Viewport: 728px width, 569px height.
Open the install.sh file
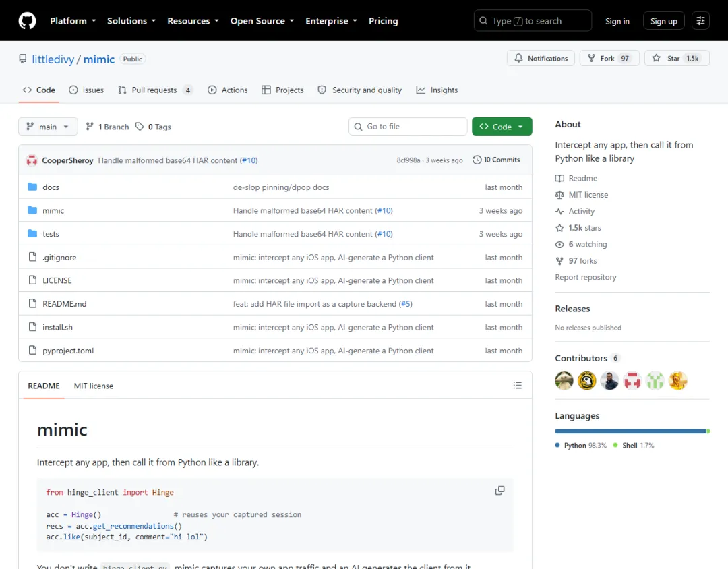click(x=57, y=328)
